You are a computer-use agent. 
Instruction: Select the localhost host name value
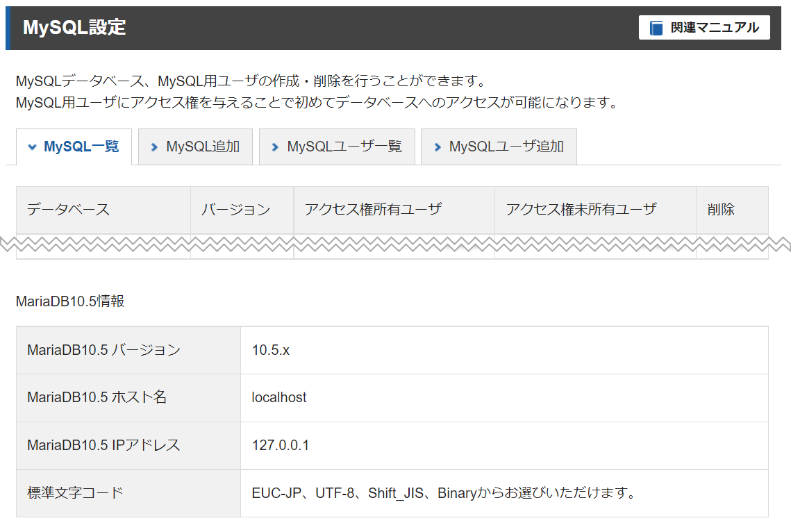click(x=279, y=397)
